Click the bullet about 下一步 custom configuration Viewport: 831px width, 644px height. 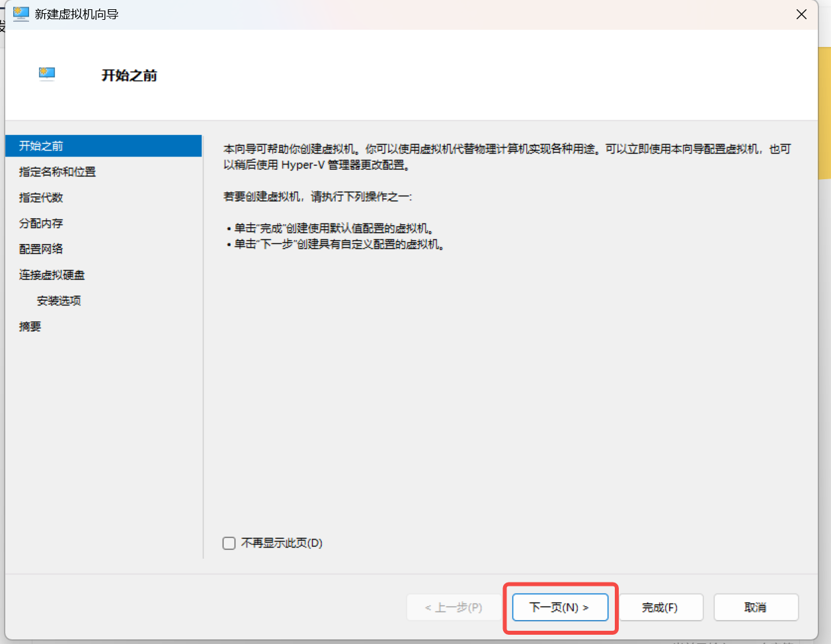point(338,245)
